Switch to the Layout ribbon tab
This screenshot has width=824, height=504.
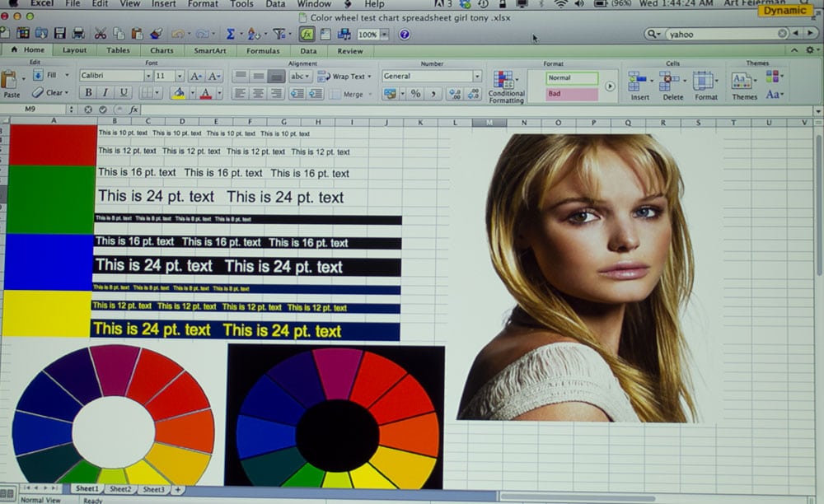[74, 50]
